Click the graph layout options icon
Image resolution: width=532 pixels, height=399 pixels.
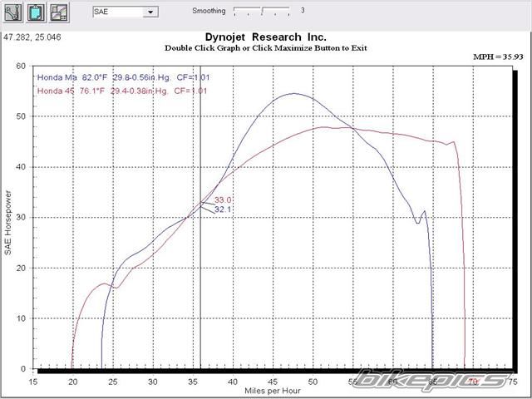59,13
